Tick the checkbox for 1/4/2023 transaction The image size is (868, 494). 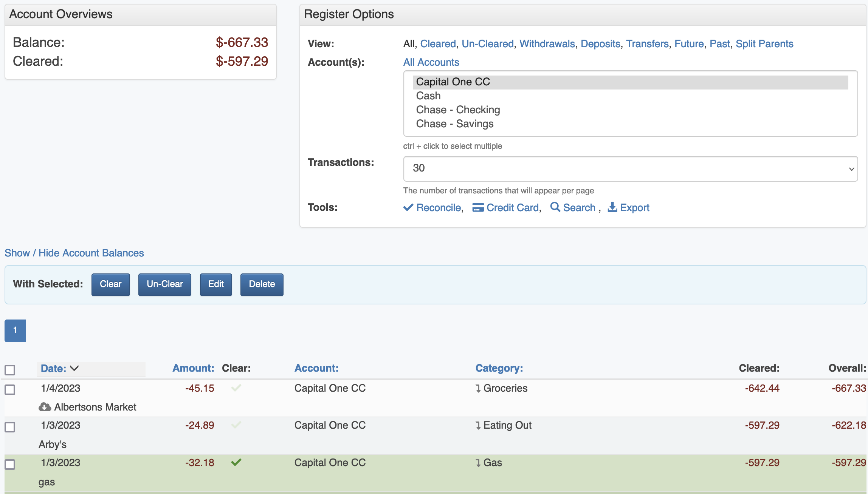(10, 389)
